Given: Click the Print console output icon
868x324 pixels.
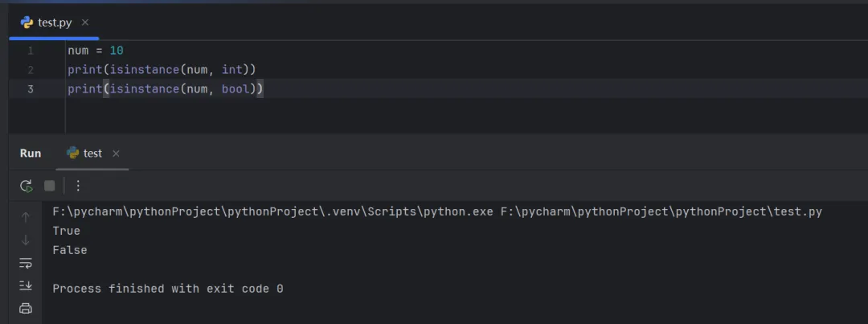Looking at the screenshot, I should tap(26, 308).
